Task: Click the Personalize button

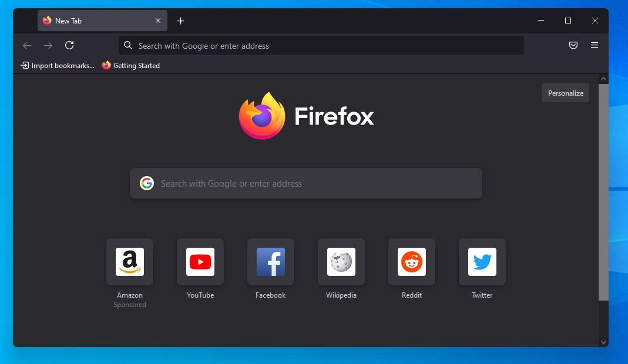Action: tap(566, 93)
